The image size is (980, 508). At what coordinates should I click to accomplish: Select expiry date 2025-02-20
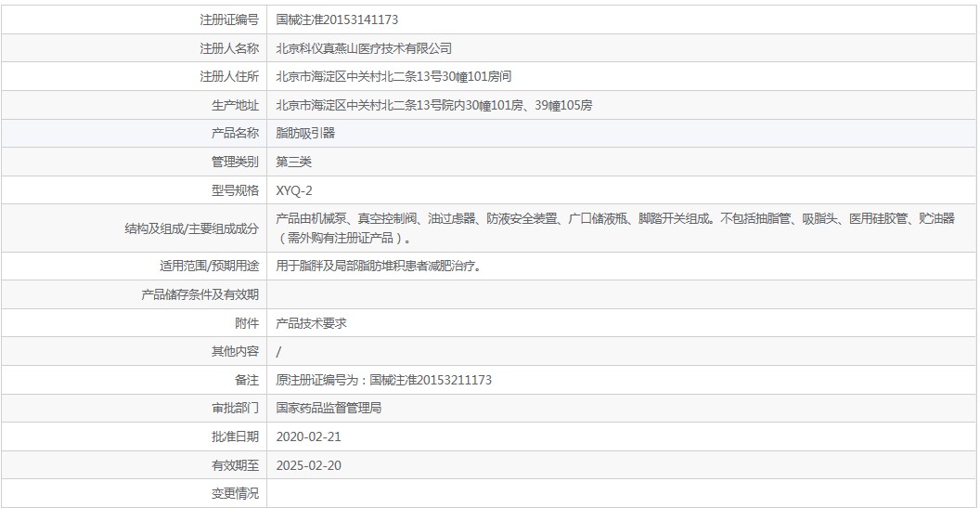[309, 465]
